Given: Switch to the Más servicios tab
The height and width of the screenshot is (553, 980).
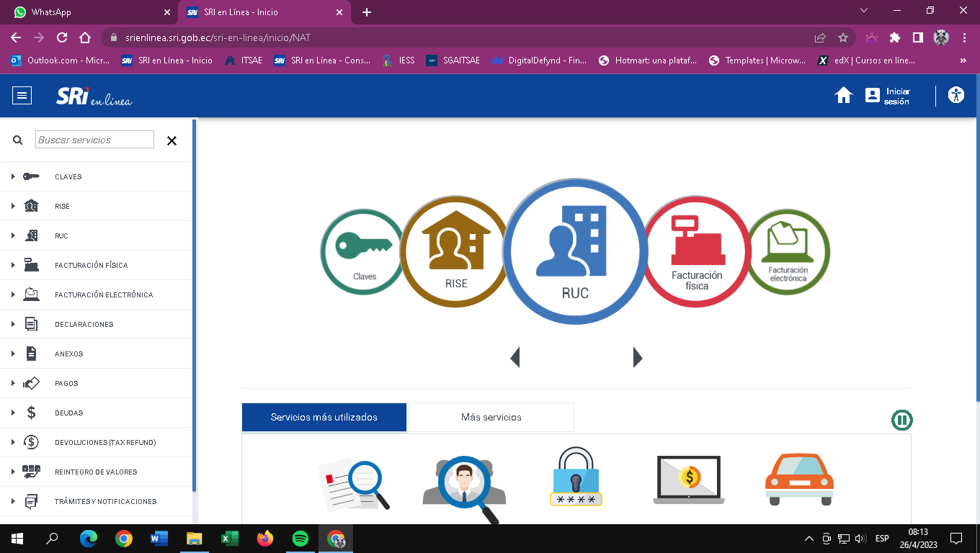Looking at the screenshot, I should 491,417.
